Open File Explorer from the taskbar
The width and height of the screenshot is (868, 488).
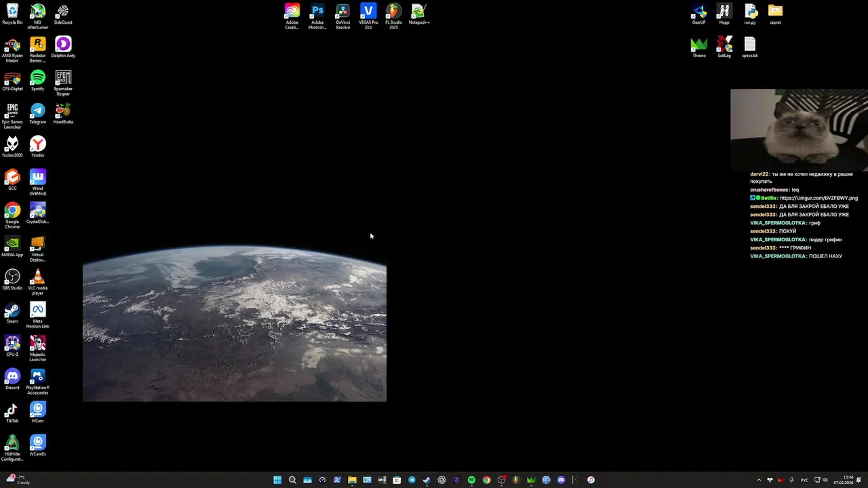pyautogui.click(x=352, y=480)
